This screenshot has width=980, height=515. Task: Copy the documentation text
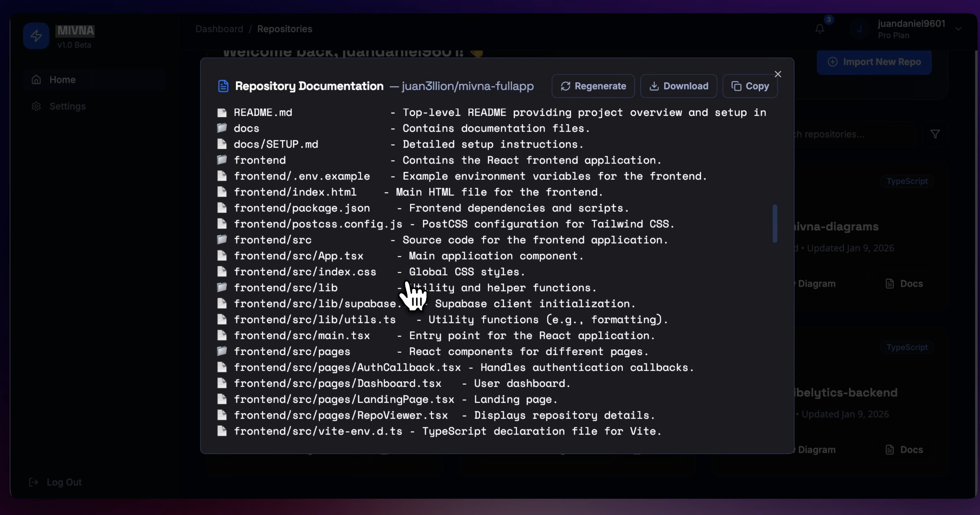[750, 86]
